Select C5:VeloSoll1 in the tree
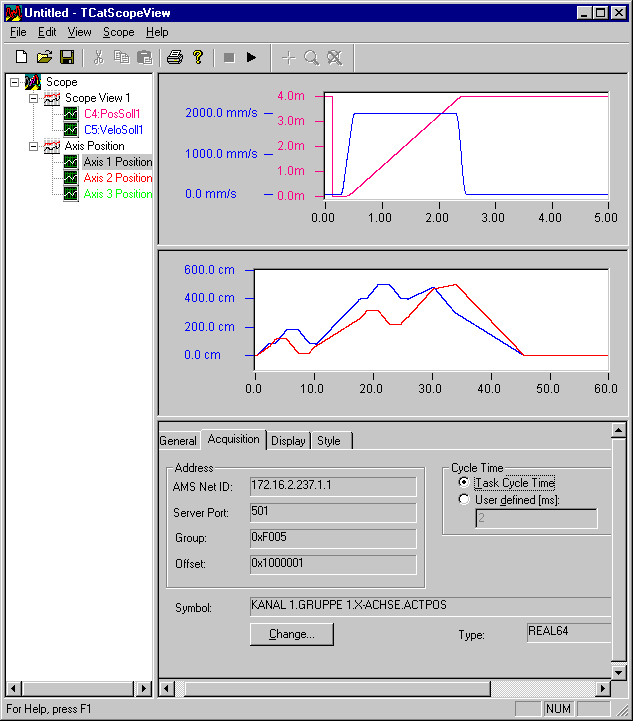 click(114, 130)
